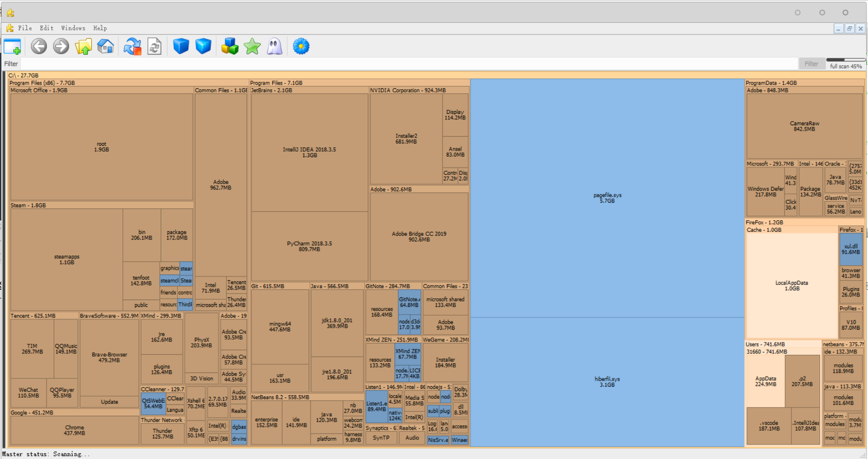Select the QQPlayer 95.5MB block
Image resolution: width=868 pixels, height=459 pixels.
click(x=62, y=393)
